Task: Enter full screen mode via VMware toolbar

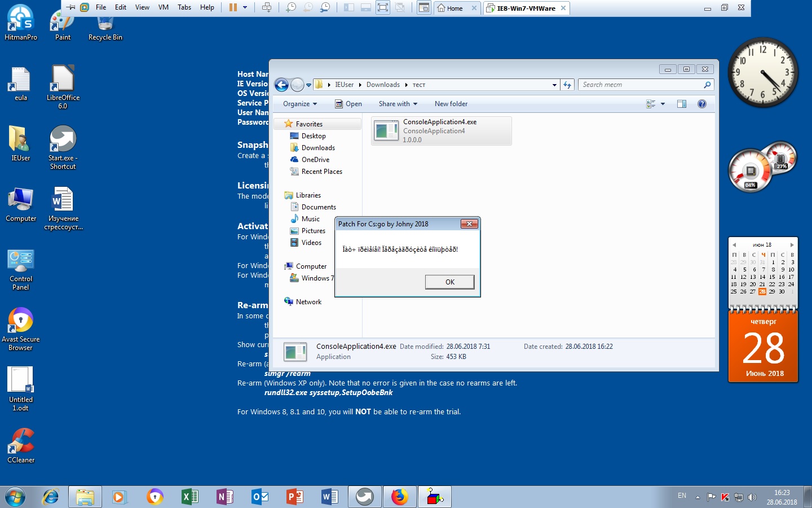Action: pos(383,7)
